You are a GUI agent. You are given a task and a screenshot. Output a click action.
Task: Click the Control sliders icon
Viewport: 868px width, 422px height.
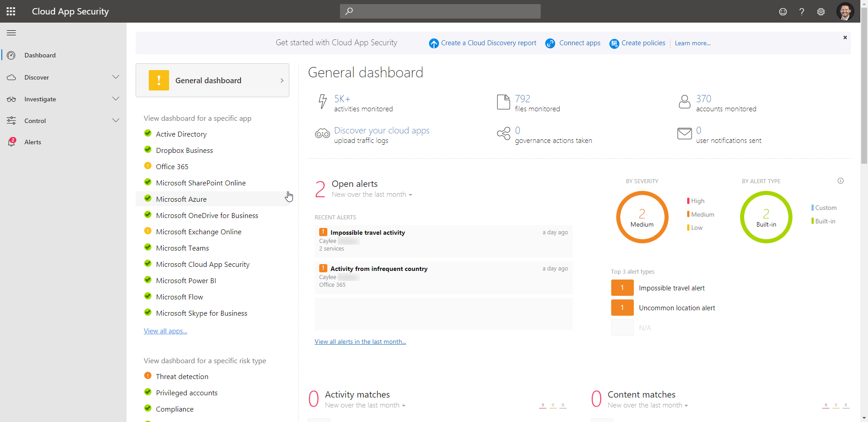click(11, 121)
